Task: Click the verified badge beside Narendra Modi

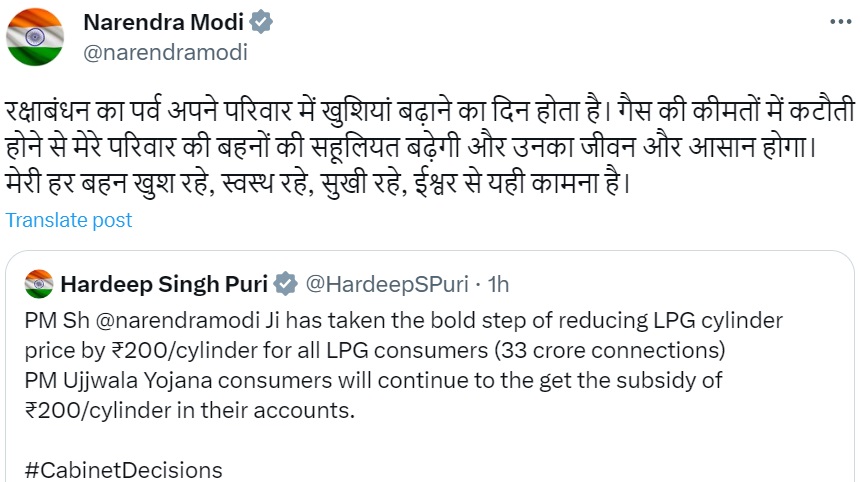Action: (261, 23)
